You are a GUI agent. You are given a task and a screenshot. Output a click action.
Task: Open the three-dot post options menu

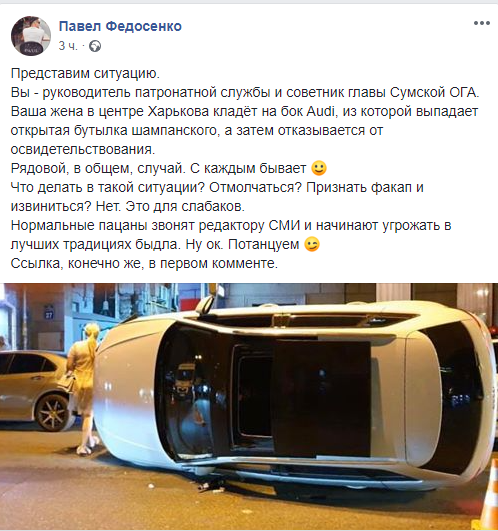pos(482,23)
